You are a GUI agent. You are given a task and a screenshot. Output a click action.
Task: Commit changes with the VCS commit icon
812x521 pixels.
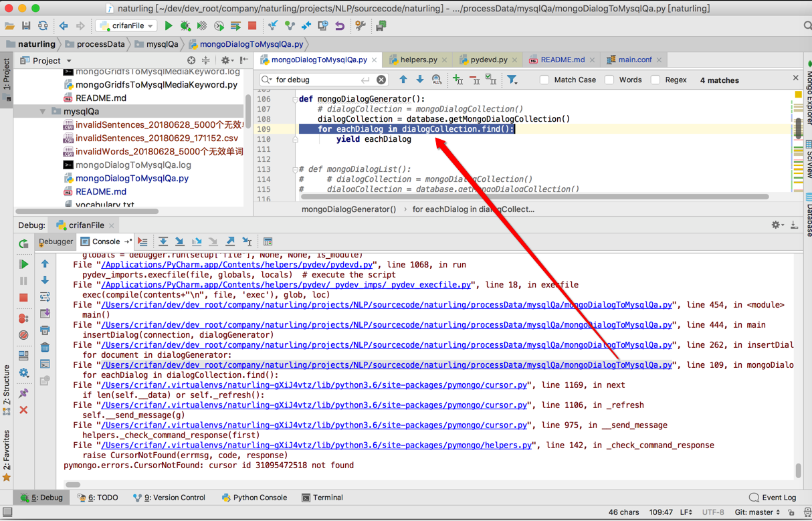(x=290, y=26)
